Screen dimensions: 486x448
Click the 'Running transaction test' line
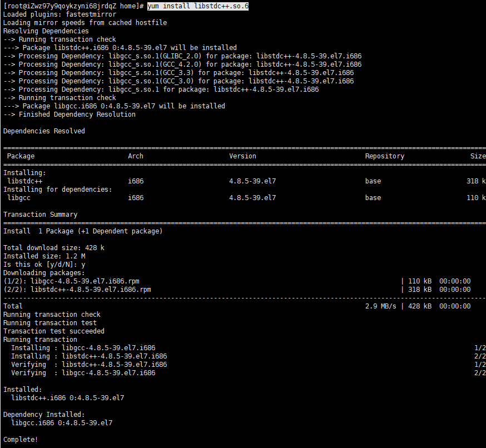pos(50,323)
